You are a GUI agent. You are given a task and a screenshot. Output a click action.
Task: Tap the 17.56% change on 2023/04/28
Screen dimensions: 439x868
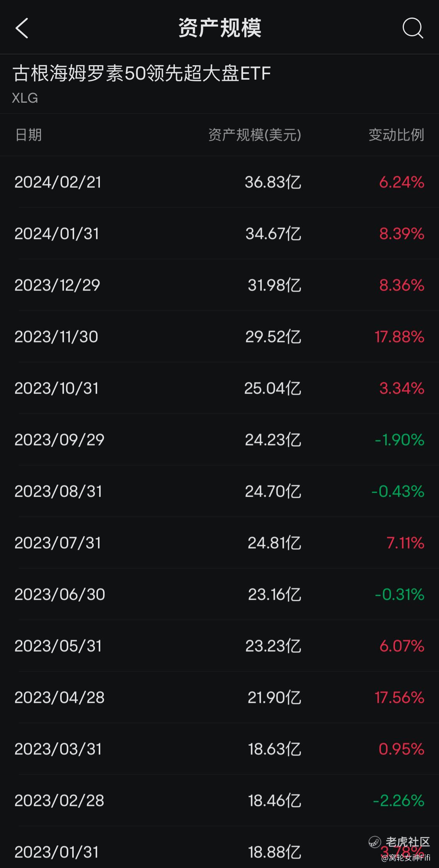(x=400, y=697)
